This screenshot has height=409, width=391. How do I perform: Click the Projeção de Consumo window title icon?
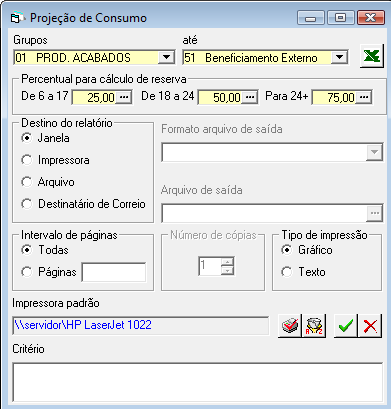pyautogui.click(x=17, y=18)
